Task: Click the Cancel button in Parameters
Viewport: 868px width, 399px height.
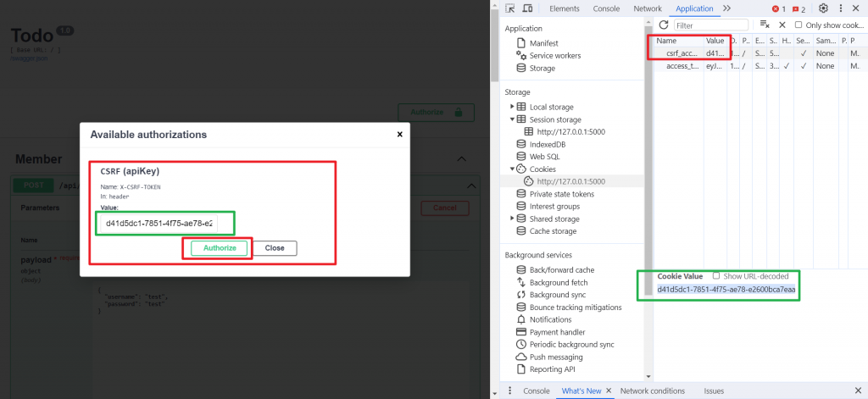Action: click(x=445, y=208)
